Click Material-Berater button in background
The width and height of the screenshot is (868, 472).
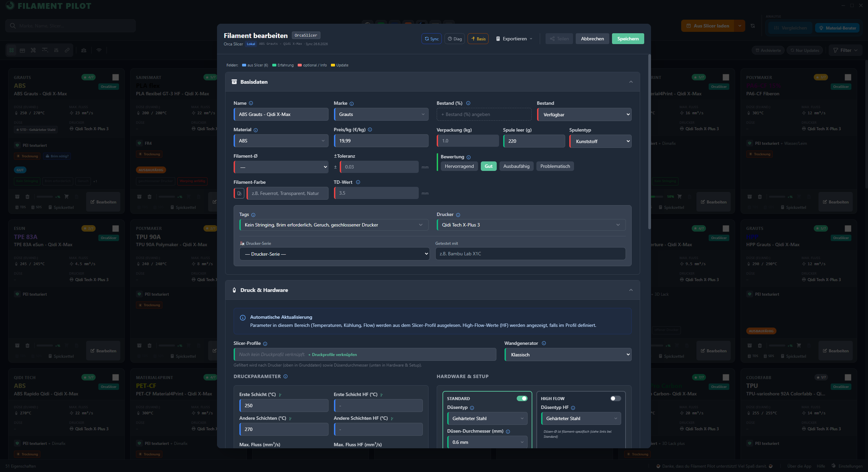pos(837,28)
